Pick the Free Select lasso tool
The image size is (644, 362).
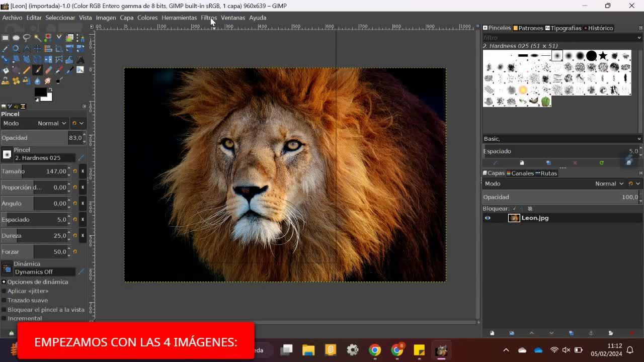(27, 38)
